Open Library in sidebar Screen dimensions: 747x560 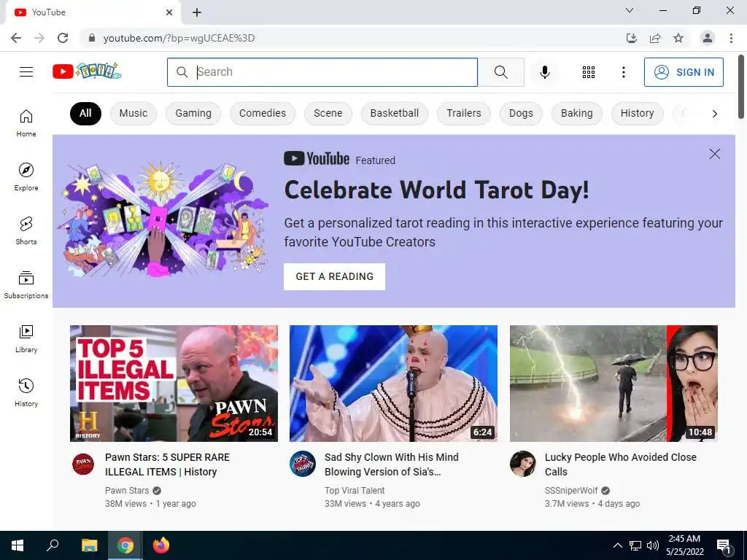pyautogui.click(x=26, y=338)
